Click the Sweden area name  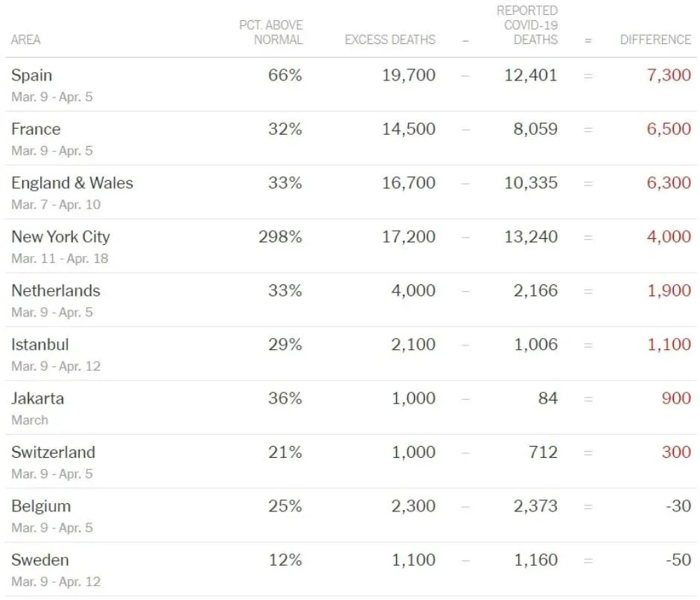(40, 560)
